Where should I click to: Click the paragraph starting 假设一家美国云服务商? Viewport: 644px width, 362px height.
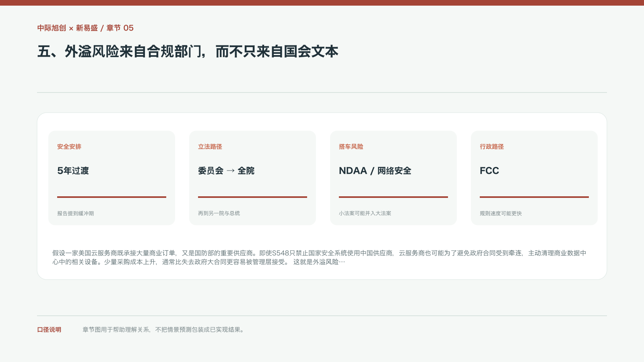319,257
